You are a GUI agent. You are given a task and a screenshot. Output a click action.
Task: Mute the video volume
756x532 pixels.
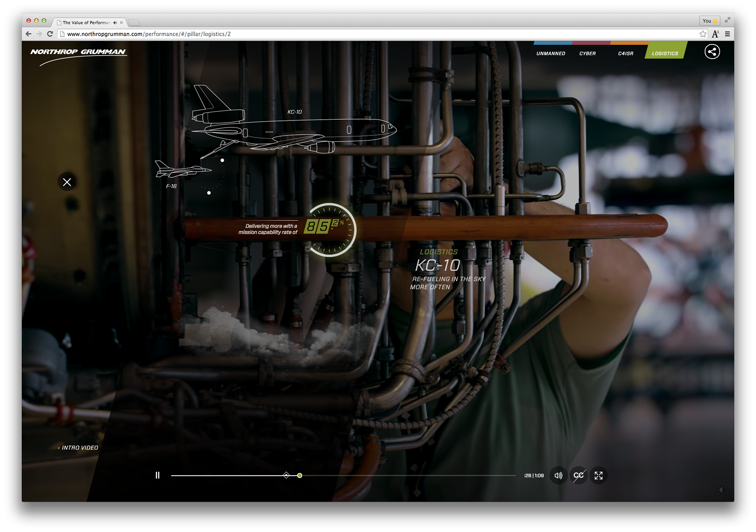[558, 475]
